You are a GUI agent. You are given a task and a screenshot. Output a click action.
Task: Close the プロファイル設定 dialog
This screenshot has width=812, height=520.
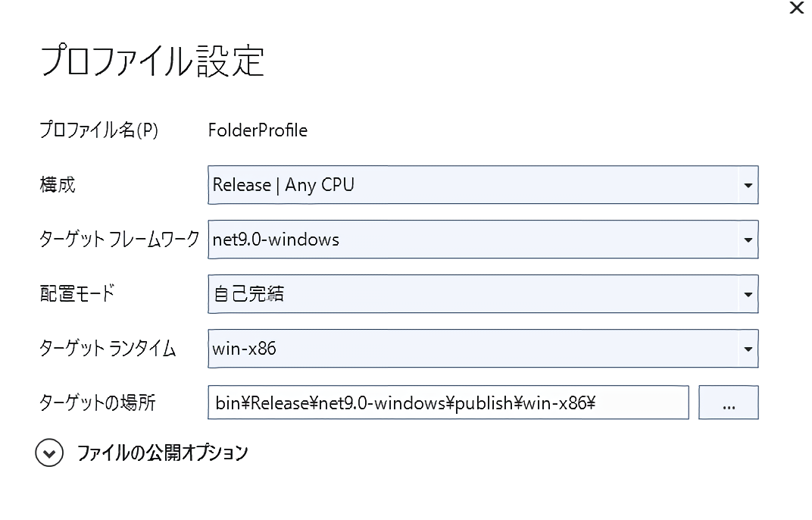pyautogui.click(x=796, y=9)
